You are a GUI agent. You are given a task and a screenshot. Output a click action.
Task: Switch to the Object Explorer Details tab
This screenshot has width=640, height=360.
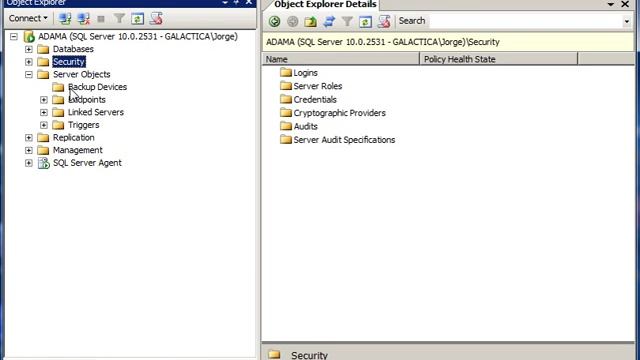[325, 4]
